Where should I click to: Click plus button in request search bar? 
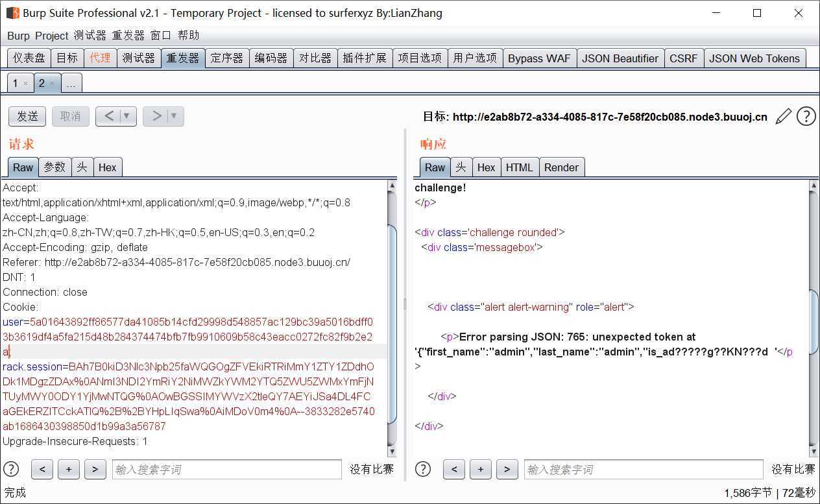tap(69, 469)
